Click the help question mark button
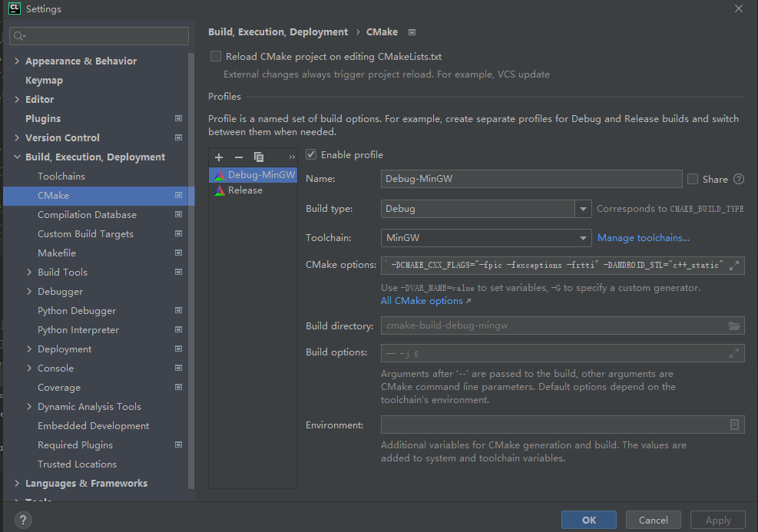The width and height of the screenshot is (758, 532). point(22,520)
